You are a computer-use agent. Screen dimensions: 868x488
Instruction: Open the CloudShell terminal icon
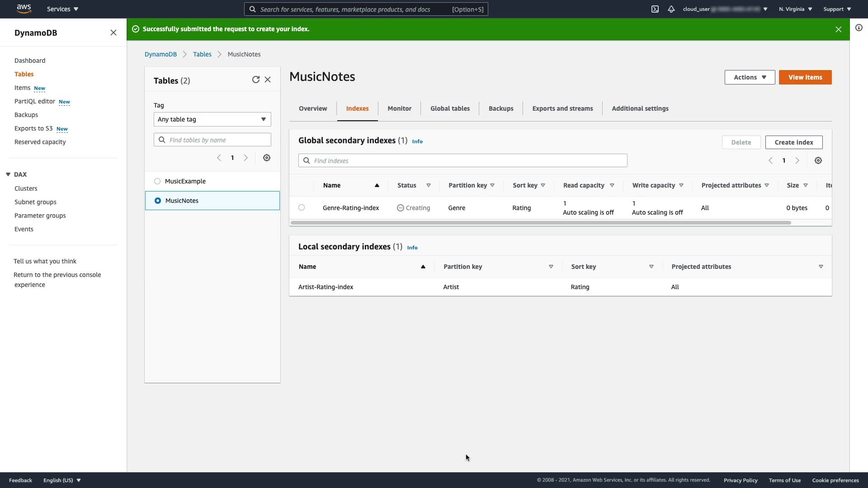pyautogui.click(x=655, y=9)
